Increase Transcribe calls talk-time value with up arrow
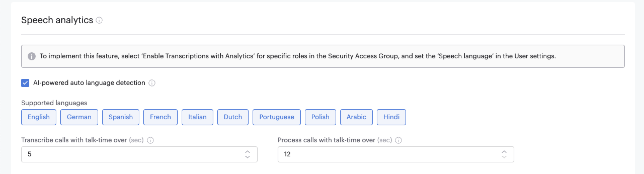 (248, 152)
